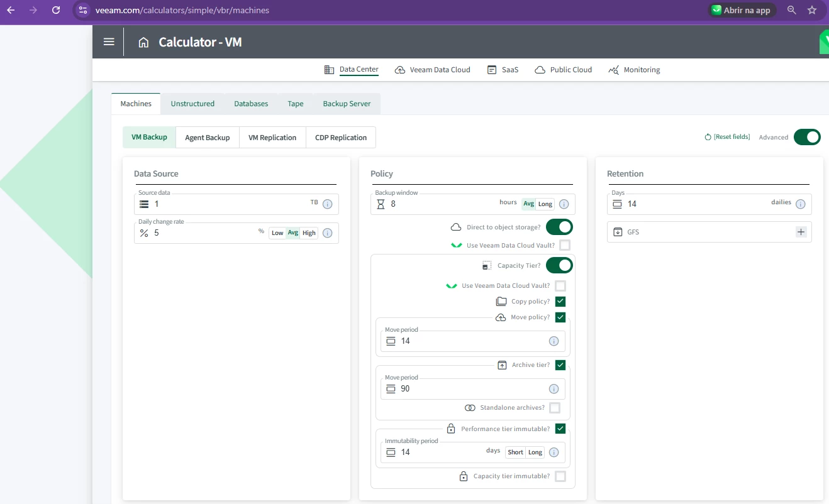This screenshot has width=829, height=504.
Task: Switch to the Machines tab
Action: point(136,104)
